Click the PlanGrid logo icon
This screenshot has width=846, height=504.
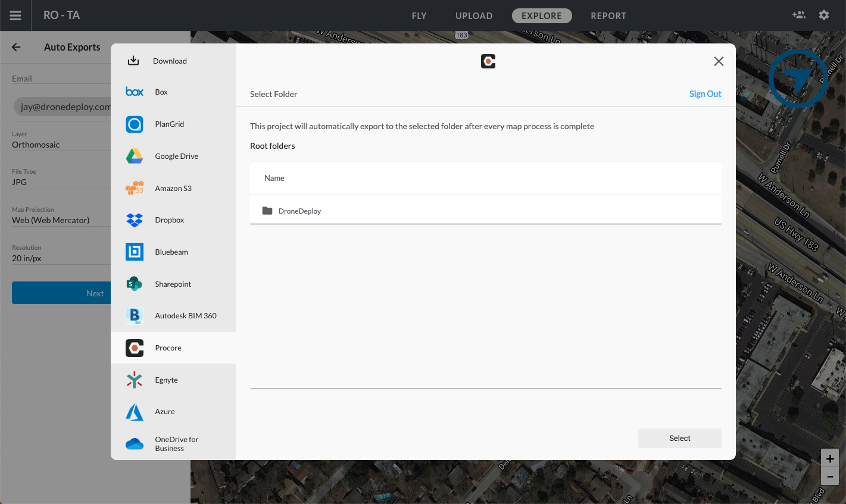[135, 124]
